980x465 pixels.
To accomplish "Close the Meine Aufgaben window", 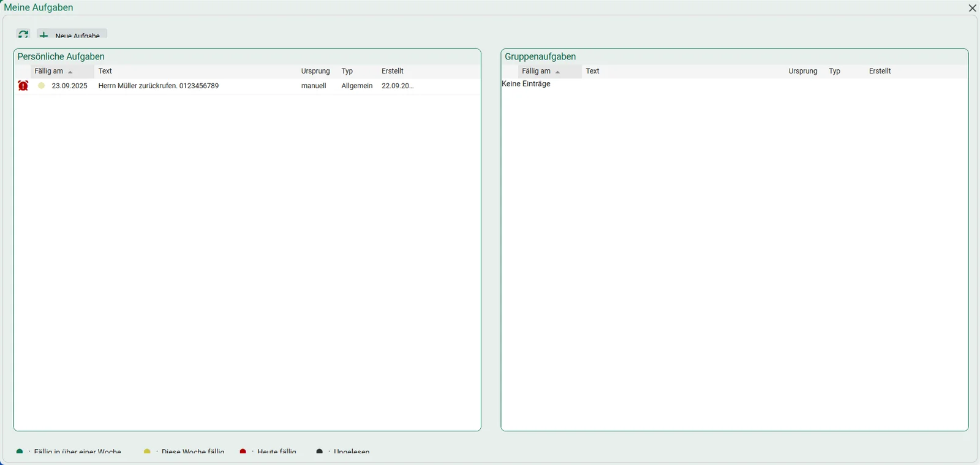I will 972,8.
